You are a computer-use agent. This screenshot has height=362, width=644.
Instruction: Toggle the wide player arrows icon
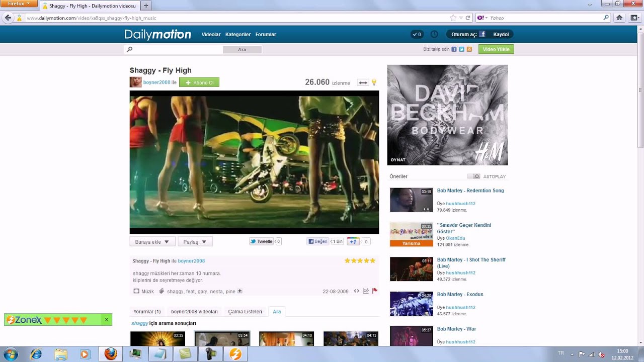tap(363, 82)
